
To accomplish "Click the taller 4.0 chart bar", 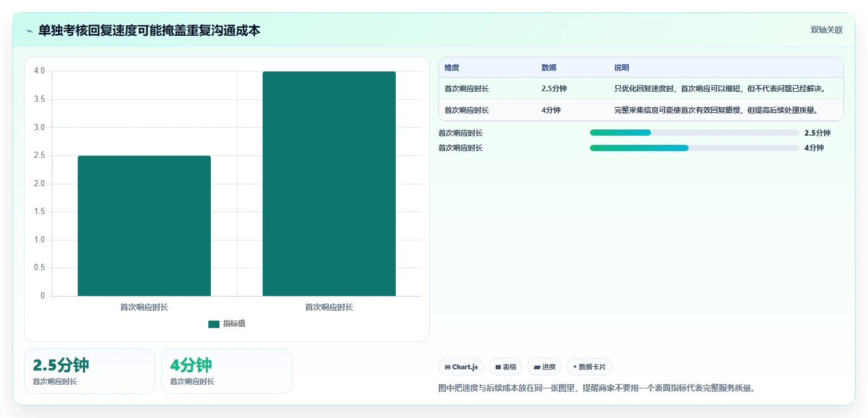I will tap(329, 184).
